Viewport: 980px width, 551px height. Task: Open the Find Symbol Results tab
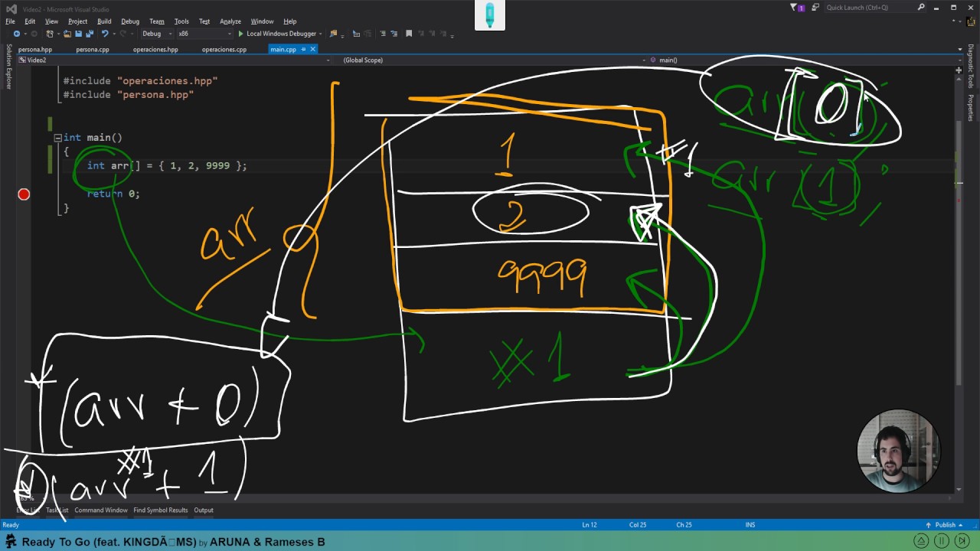pos(161,510)
